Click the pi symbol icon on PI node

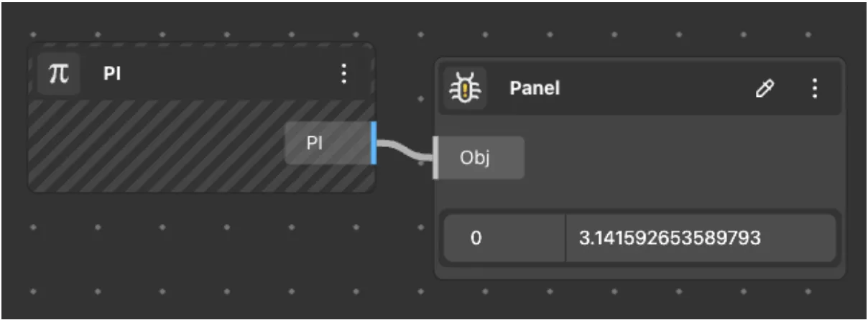tap(58, 74)
